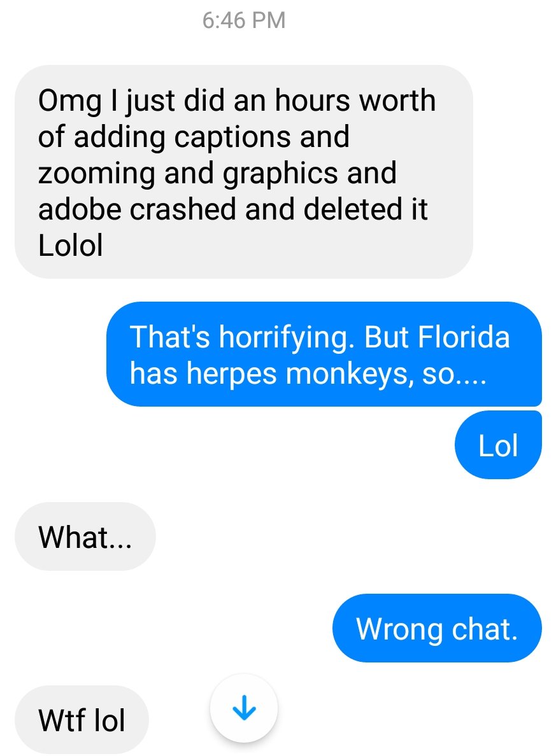Tap 'Omg I just did an hours worth' line
Image resolution: width=556 pixels, height=756 pixels.
(x=236, y=101)
